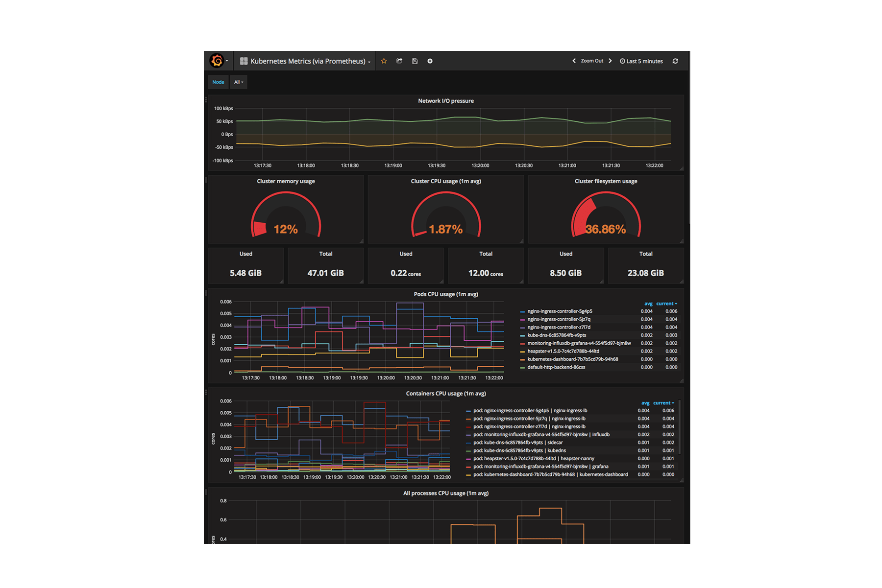Toggle kube-dns sidecar series in Containers legend
Screen dimensions: 882x588
pos(518,443)
